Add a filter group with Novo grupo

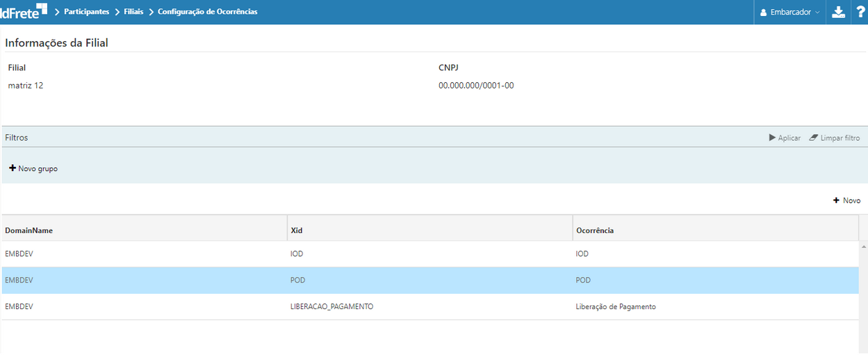coord(33,168)
